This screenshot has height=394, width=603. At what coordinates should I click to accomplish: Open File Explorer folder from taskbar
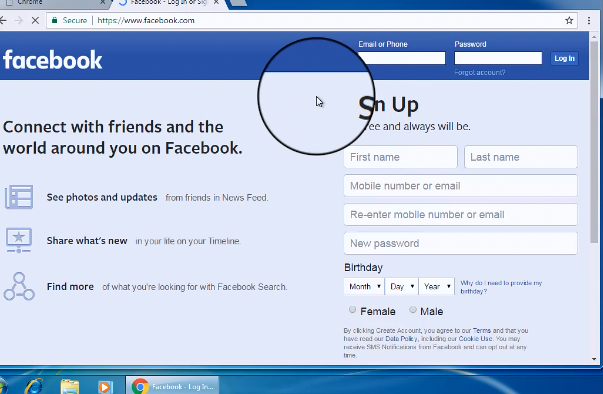70,386
